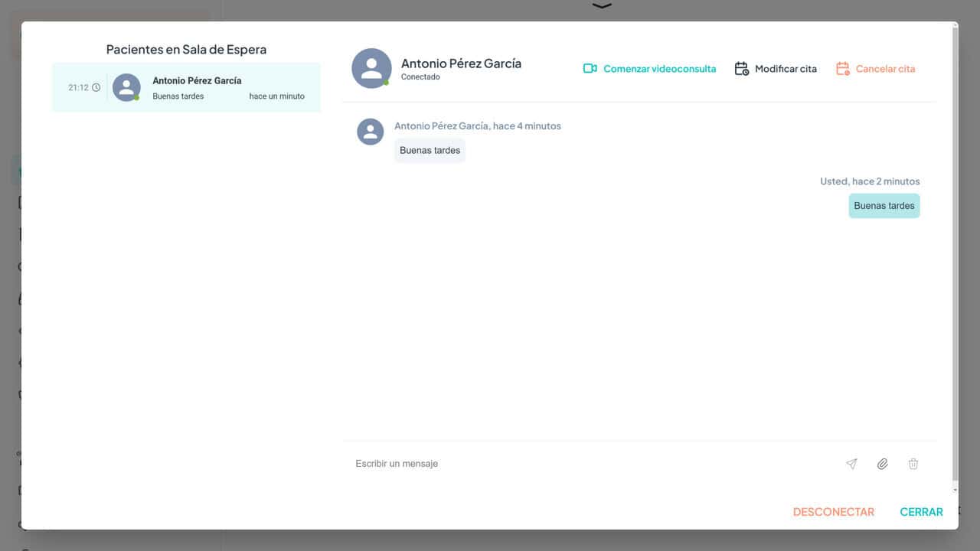This screenshot has width=980, height=551.
Task: Click the trash icon in message bar
Action: 913,464
